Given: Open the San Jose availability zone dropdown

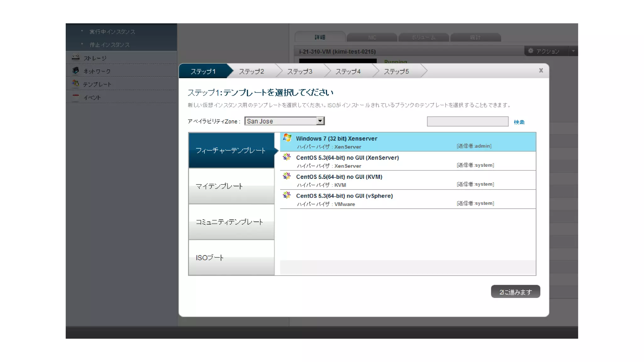Looking at the screenshot, I should (x=320, y=121).
